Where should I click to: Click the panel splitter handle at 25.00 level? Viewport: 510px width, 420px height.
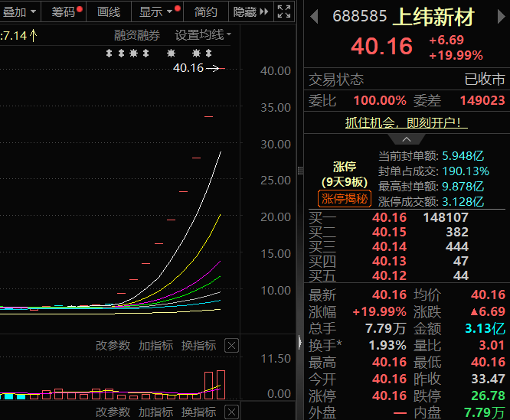pos(300,171)
